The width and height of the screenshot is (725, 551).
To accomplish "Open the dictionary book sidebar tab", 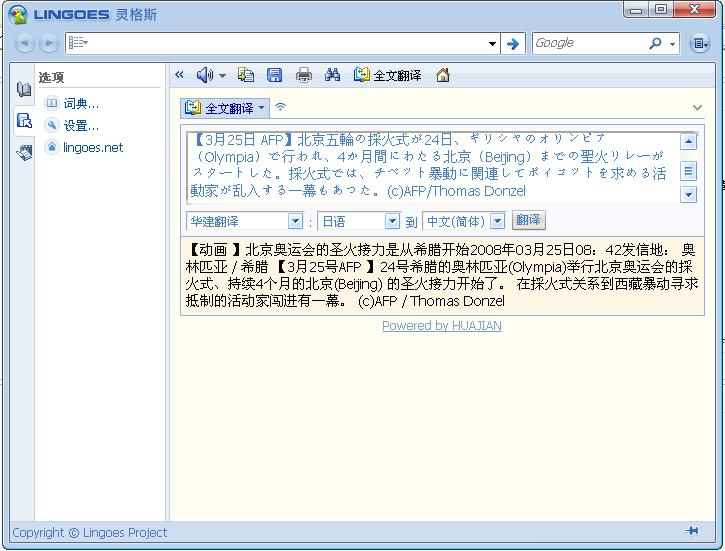I will [x=24, y=89].
